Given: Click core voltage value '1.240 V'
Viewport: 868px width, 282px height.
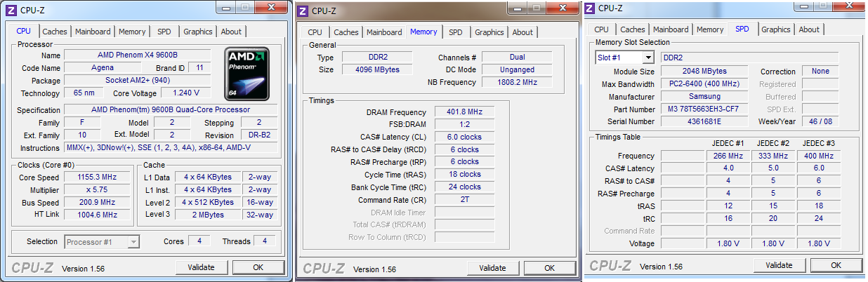Looking at the screenshot, I should click(x=185, y=93).
